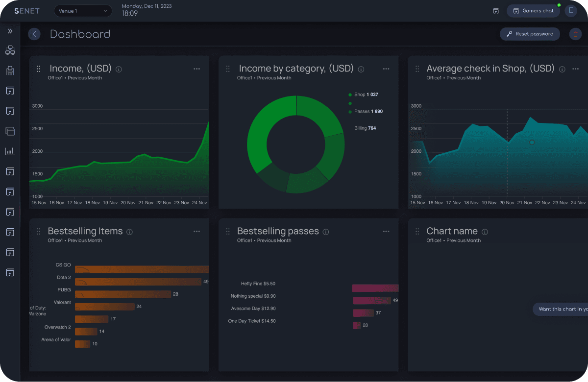Click the passes bar showing 37

click(x=363, y=313)
